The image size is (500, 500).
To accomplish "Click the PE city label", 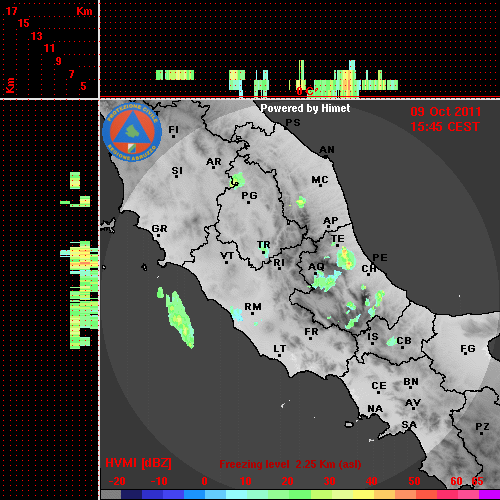I will [380, 257].
